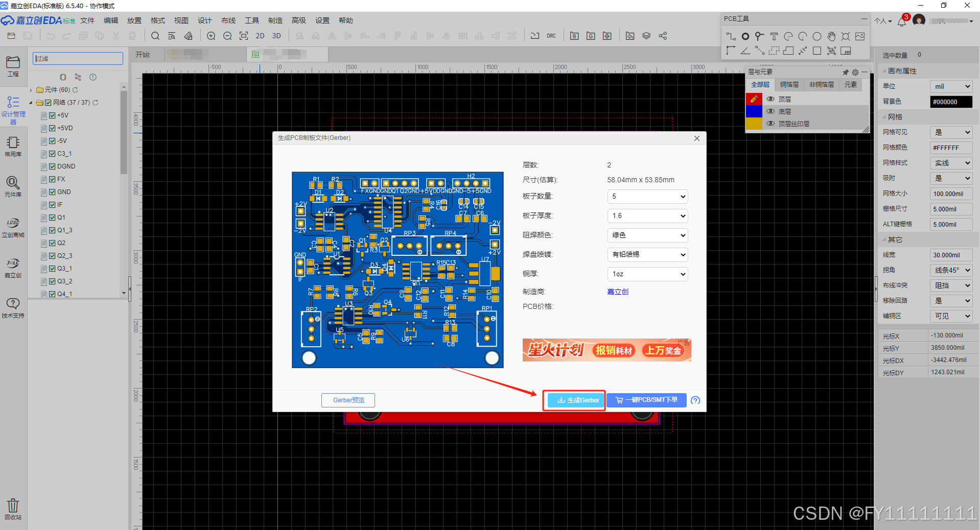980x530 pixels.
Task: Open layer panel settings gear
Action: [x=855, y=73]
